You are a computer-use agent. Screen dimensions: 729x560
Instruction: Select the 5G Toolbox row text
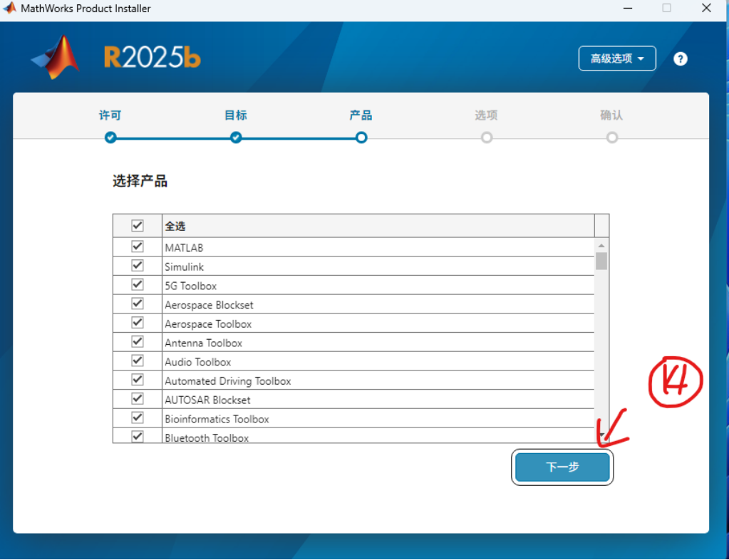tap(190, 286)
